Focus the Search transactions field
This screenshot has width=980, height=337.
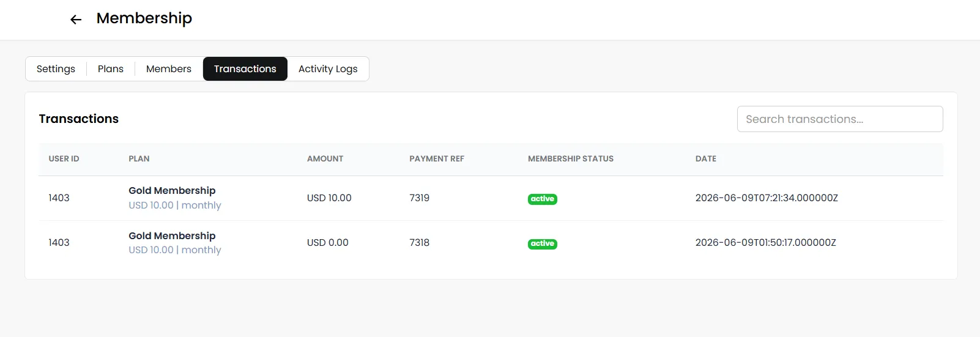[x=840, y=119]
